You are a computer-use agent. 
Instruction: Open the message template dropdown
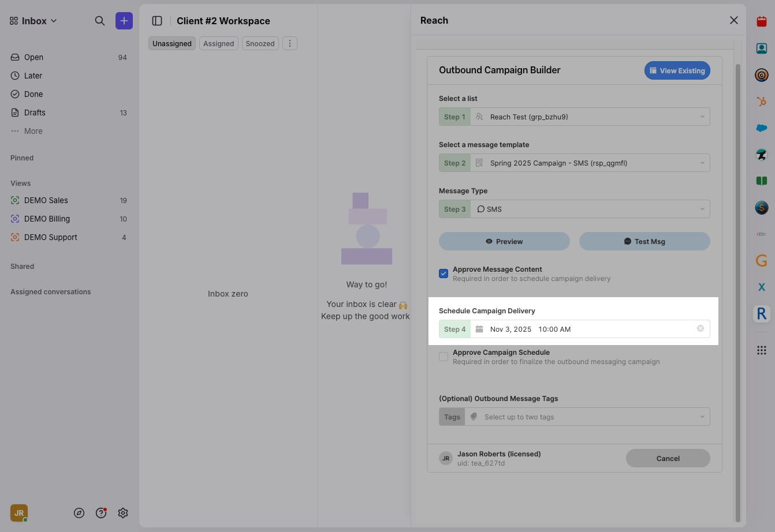[x=589, y=163]
